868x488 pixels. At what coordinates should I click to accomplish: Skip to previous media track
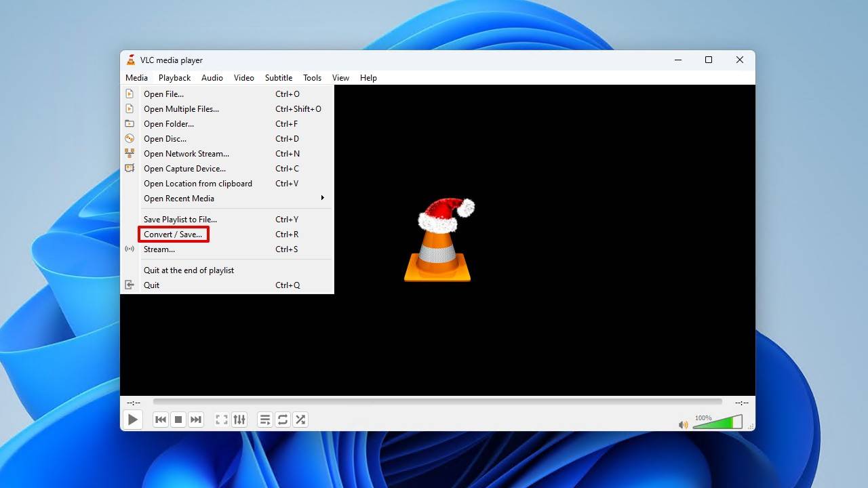point(161,420)
